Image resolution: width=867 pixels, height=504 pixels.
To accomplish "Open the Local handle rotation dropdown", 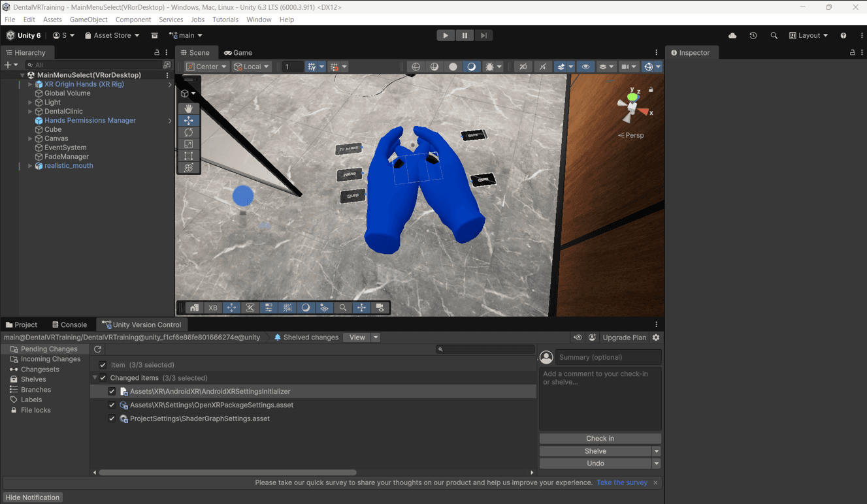I will [x=252, y=67].
